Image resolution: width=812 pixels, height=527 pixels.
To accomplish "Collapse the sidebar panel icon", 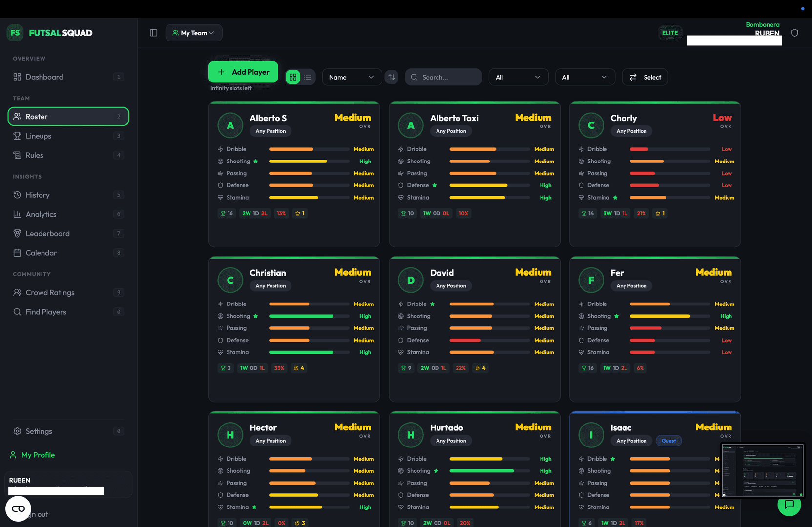I will pyautogui.click(x=153, y=33).
